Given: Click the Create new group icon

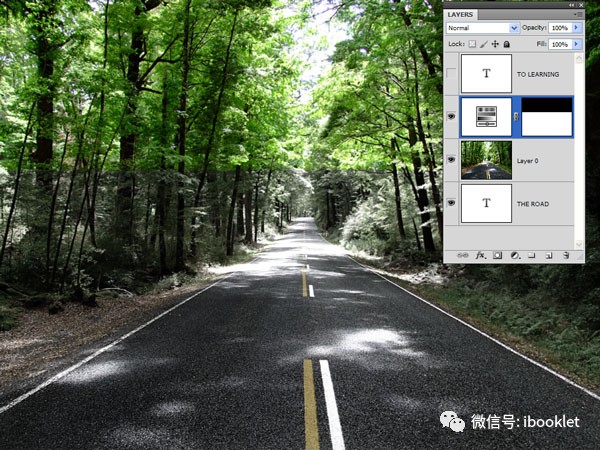Looking at the screenshot, I should pos(532,255).
